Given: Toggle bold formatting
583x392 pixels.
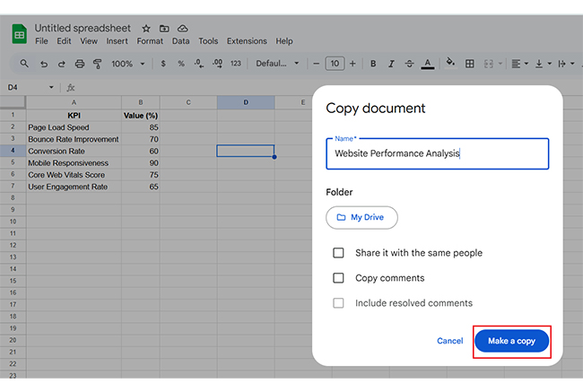Looking at the screenshot, I should [372, 64].
